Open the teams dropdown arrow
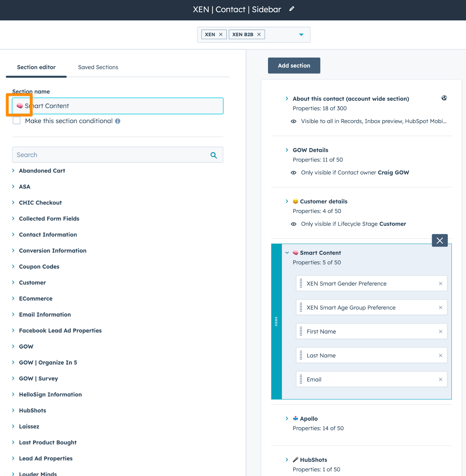The height and width of the screenshot is (476, 466). coord(301,35)
